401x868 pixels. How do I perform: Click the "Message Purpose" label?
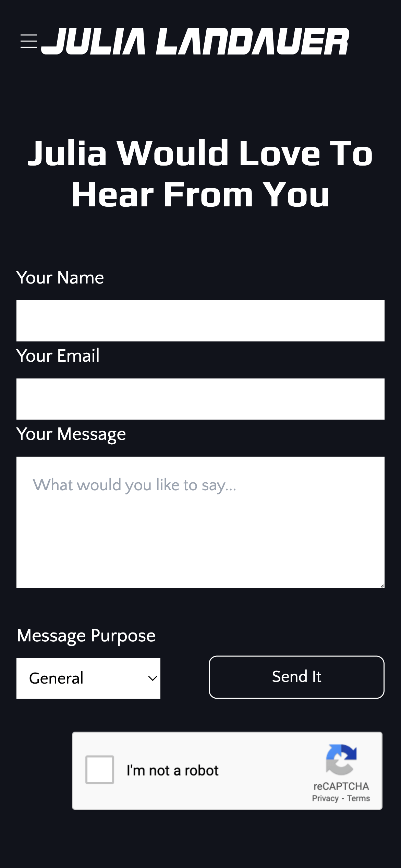coord(86,636)
